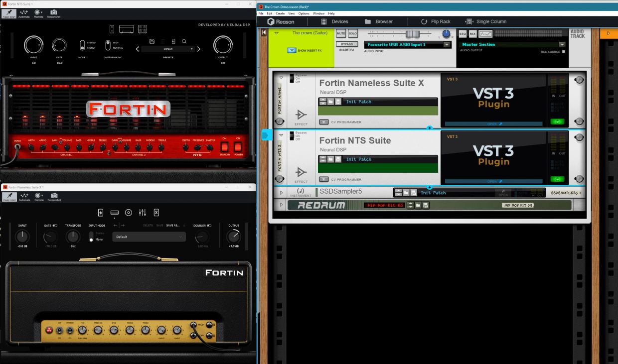Toggle Stereo/Mono mode switch in NTS Suite
Image resolution: width=618 pixels, height=364 pixels.
pos(82,45)
